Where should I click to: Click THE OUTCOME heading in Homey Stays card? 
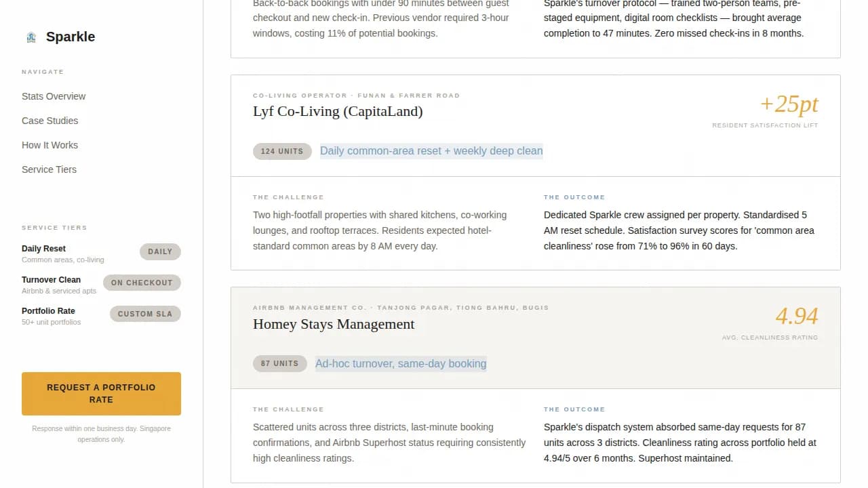pyautogui.click(x=574, y=409)
